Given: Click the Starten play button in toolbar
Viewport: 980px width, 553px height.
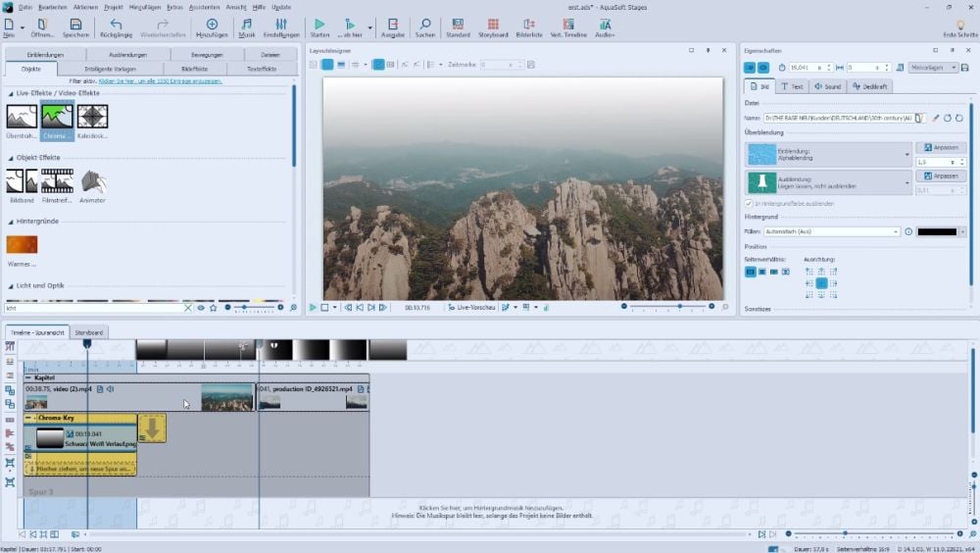Looking at the screenshot, I should coord(319,25).
